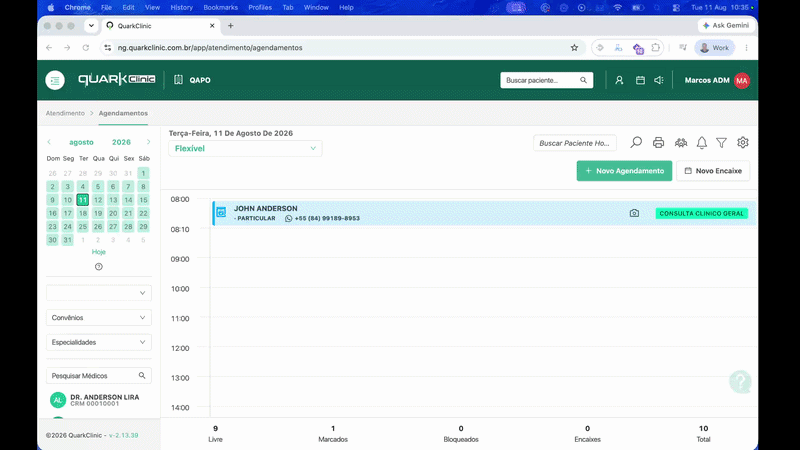Click the 2026 year selector

click(121, 142)
